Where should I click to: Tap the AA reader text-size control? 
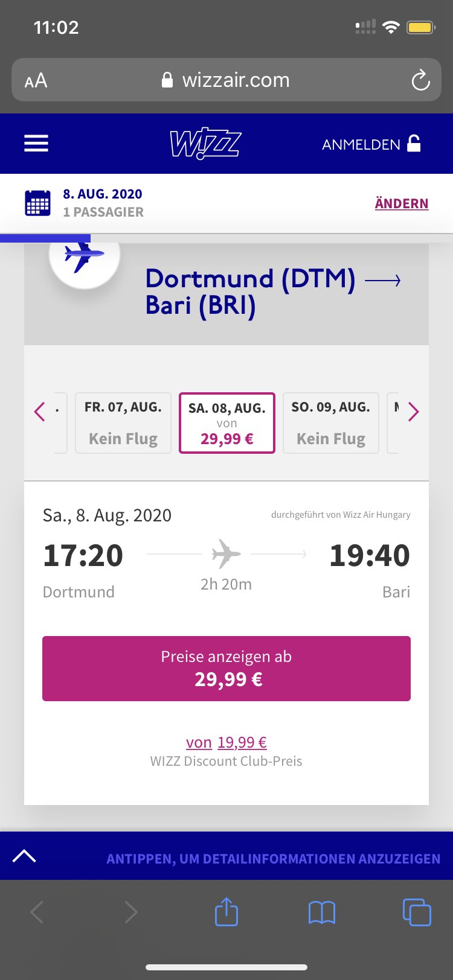pos(36,80)
